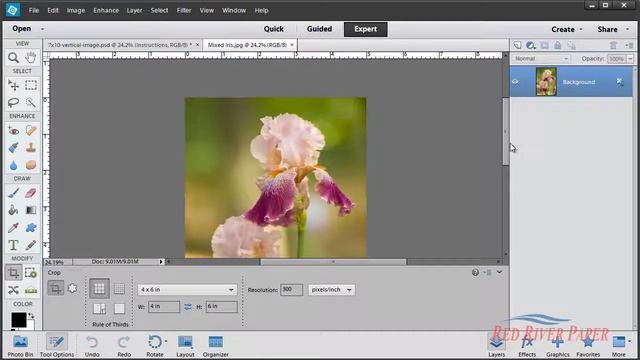Click the crop Width input field
This screenshot has width=640, height=360.
164,307
